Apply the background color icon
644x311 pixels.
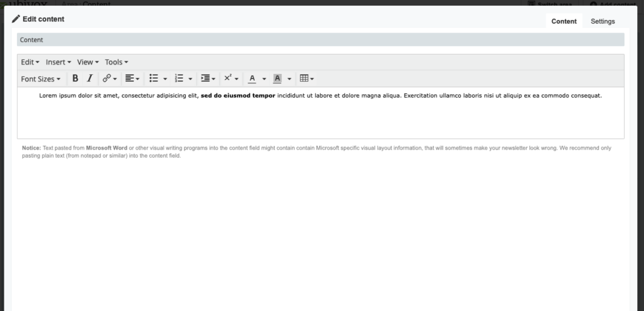coord(277,78)
